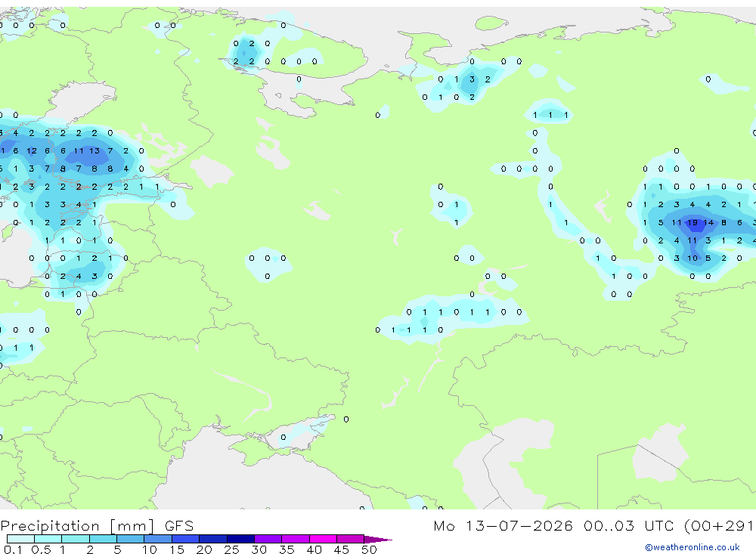Viewport: 756px width, 554px height.
Task: Select the 5–10 mm blue legend swatch
Action: [131, 539]
